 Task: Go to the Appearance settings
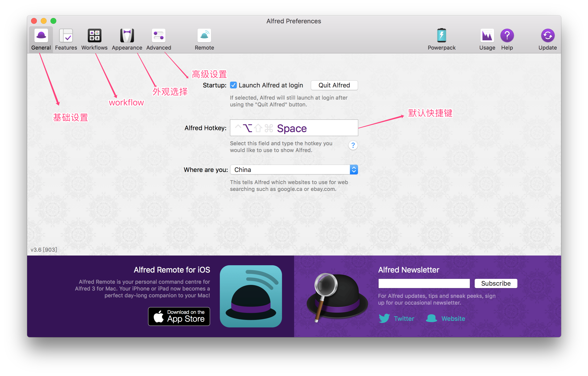click(x=127, y=39)
